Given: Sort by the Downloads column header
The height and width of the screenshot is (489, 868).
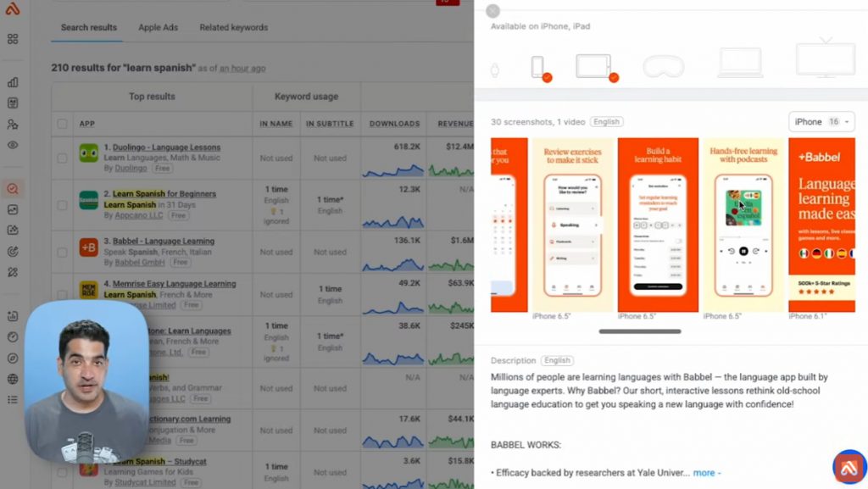Looking at the screenshot, I should coord(394,124).
